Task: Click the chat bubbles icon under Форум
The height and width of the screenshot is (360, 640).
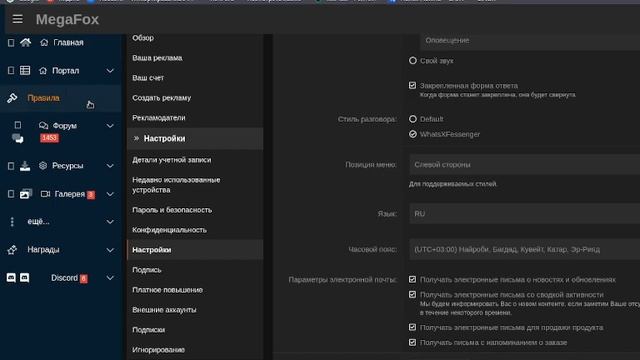Action: click(x=18, y=138)
